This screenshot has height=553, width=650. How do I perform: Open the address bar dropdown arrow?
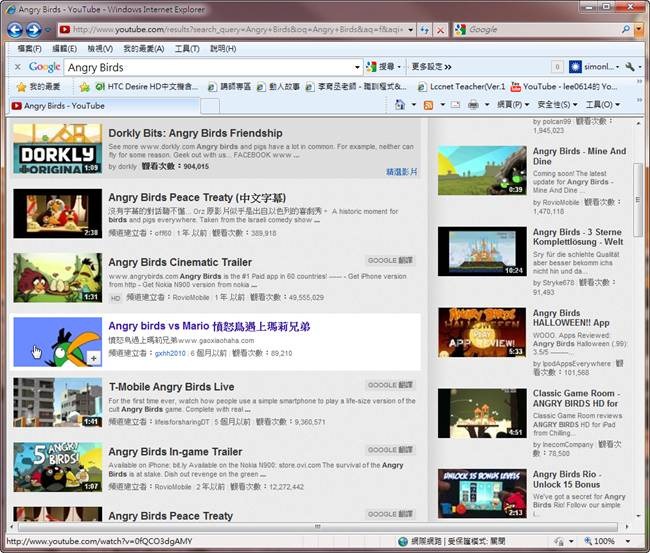[x=410, y=30]
